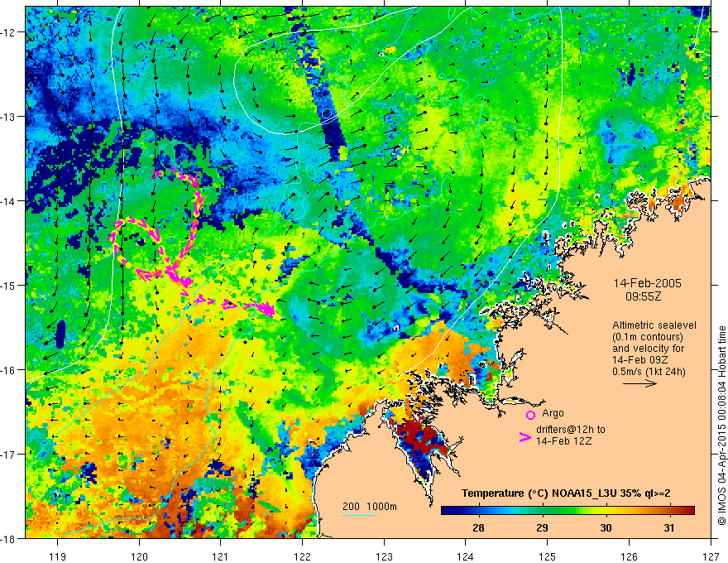
Task: Click latitude axis label '-13'
Action: tap(9, 117)
